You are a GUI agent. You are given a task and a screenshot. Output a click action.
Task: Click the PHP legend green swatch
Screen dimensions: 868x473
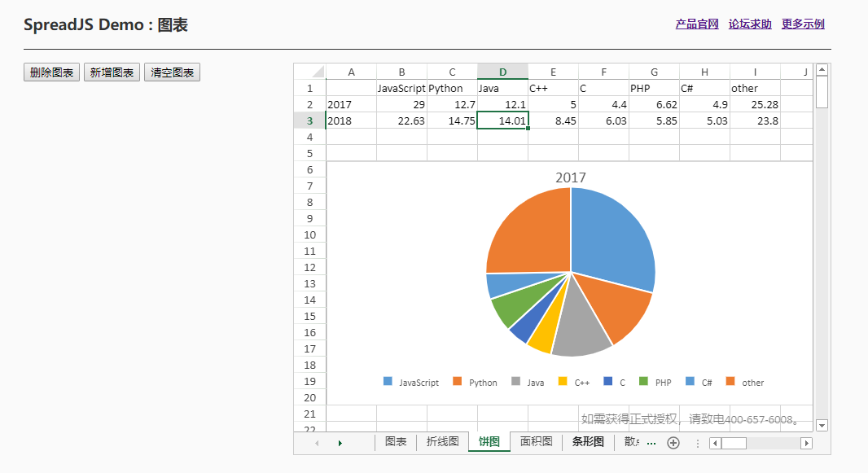(643, 381)
